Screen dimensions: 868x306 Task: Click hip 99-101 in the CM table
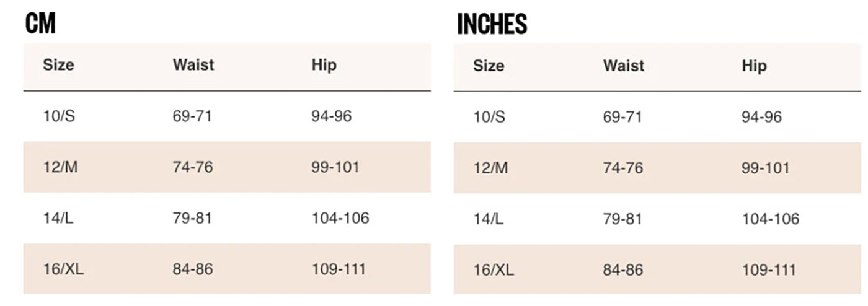[335, 167]
